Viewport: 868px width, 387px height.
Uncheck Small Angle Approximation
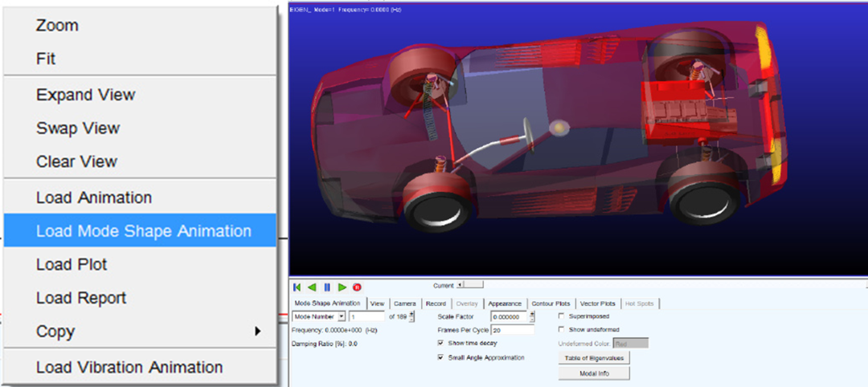coord(440,358)
